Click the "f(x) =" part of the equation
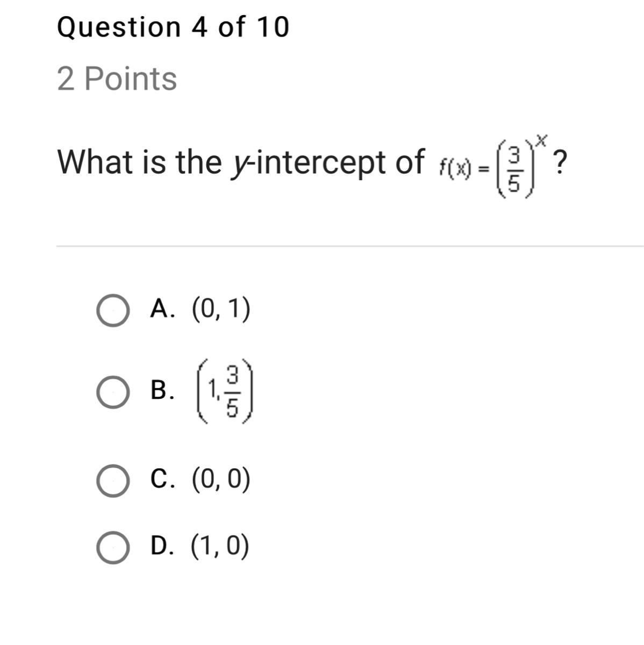This screenshot has height=645, width=644. 463,169
